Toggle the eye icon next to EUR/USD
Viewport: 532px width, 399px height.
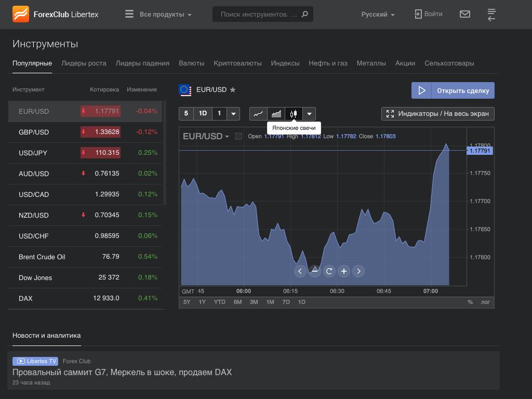(x=238, y=136)
